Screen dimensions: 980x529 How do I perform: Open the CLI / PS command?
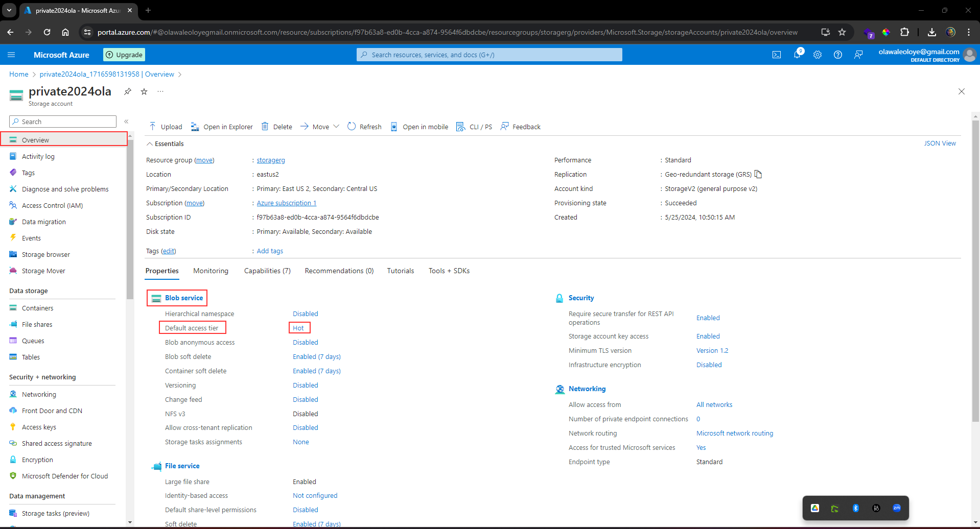coord(474,127)
